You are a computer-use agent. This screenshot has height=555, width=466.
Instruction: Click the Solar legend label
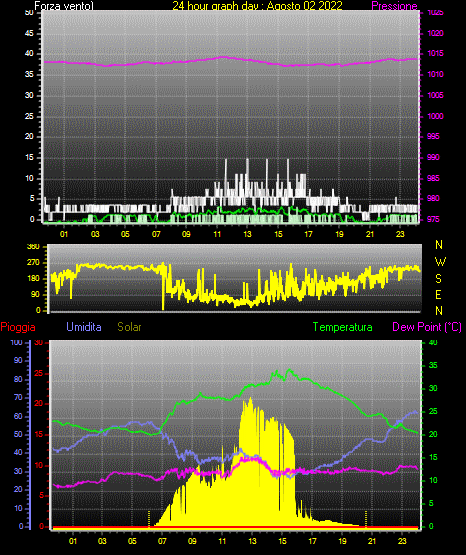point(129,327)
